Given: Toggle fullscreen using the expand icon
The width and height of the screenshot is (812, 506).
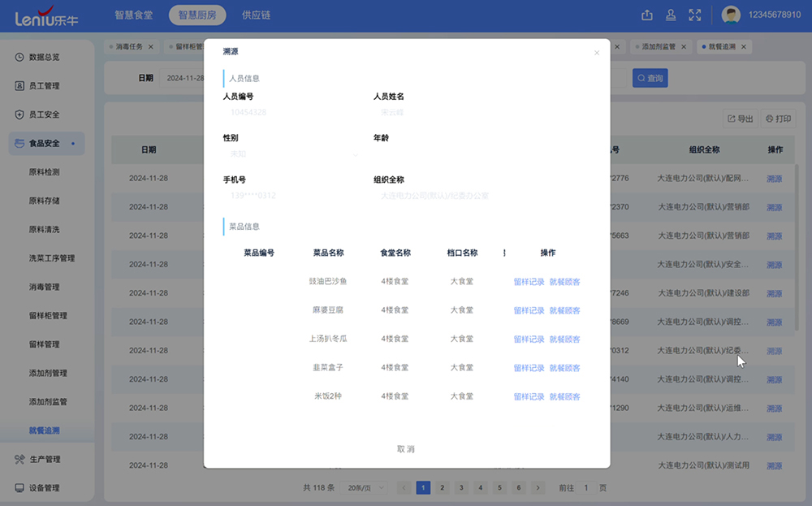Looking at the screenshot, I should click(x=694, y=15).
